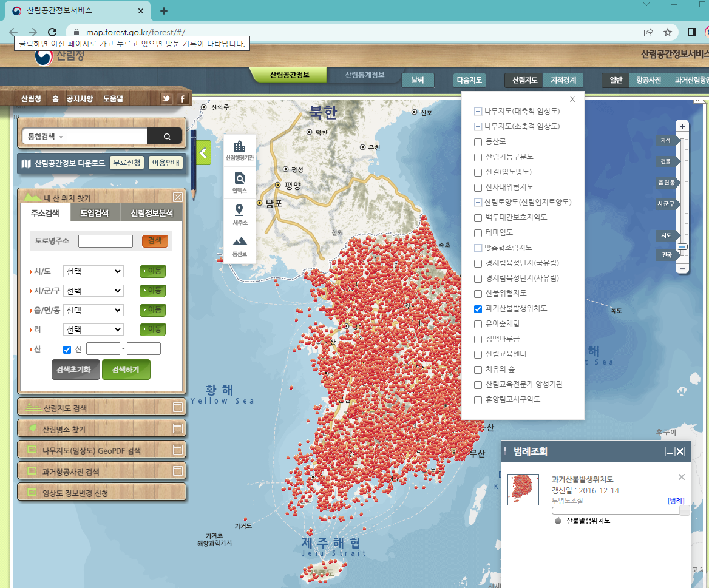Enable the 등산로 layer checkbox
This screenshot has width=709, height=588.
point(478,142)
